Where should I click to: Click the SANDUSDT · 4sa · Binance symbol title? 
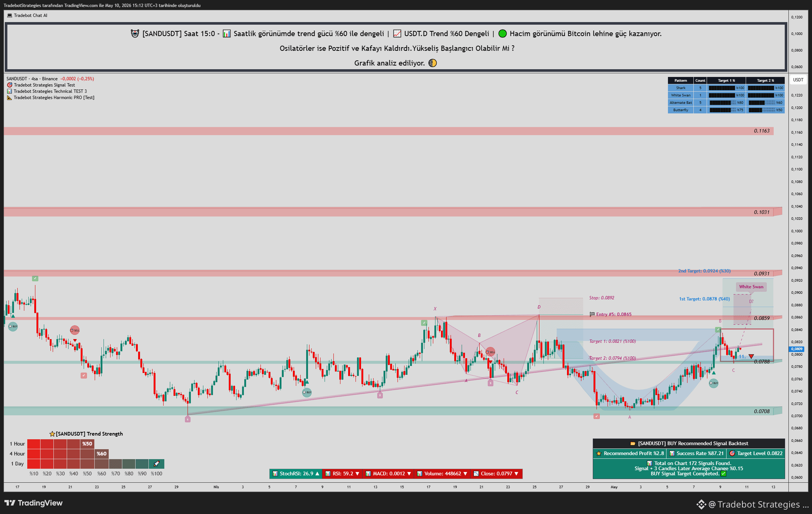pyautogui.click(x=32, y=79)
